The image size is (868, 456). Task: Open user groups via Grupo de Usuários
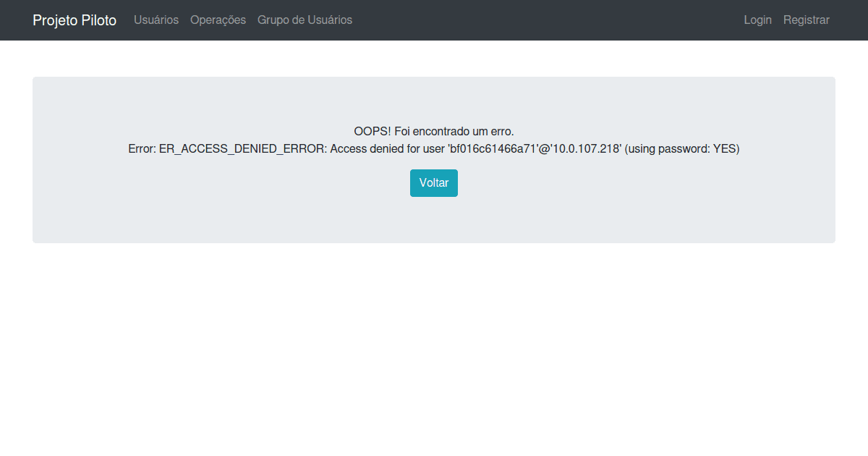point(305,20)
